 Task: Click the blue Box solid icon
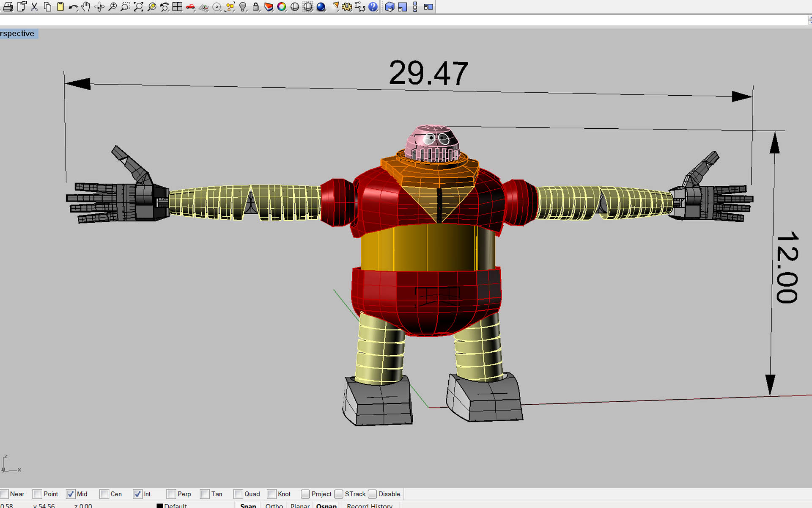(x=390, y=7)
